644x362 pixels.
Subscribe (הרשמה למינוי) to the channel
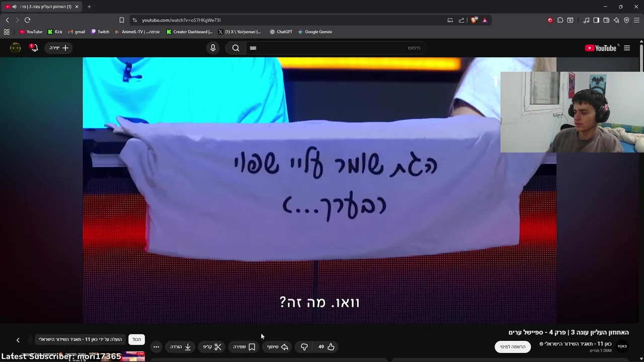(x=513, y=347)
